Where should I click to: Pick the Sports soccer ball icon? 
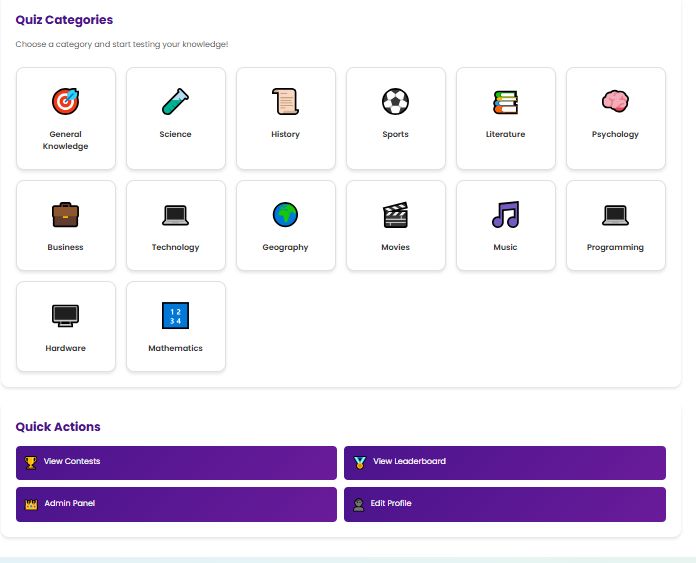click(395, 101)
